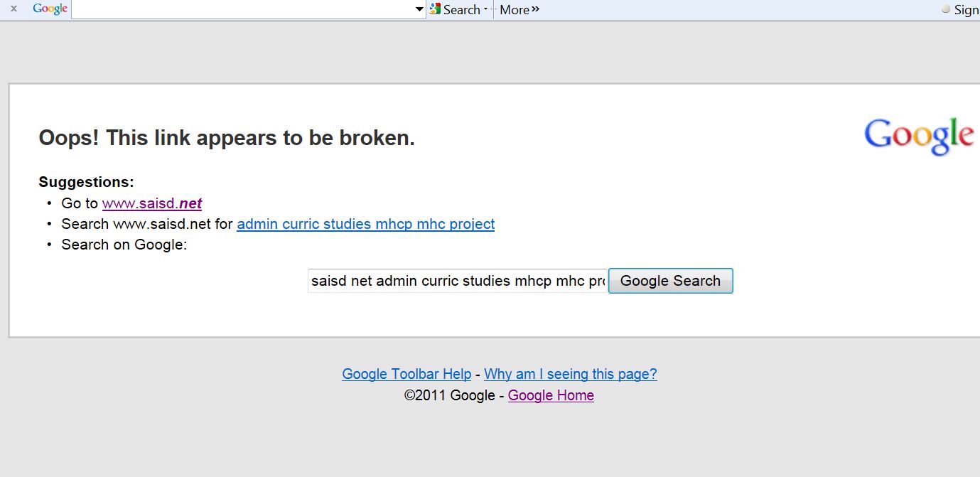Focus the Google Toolbar search box

(242, 10)
